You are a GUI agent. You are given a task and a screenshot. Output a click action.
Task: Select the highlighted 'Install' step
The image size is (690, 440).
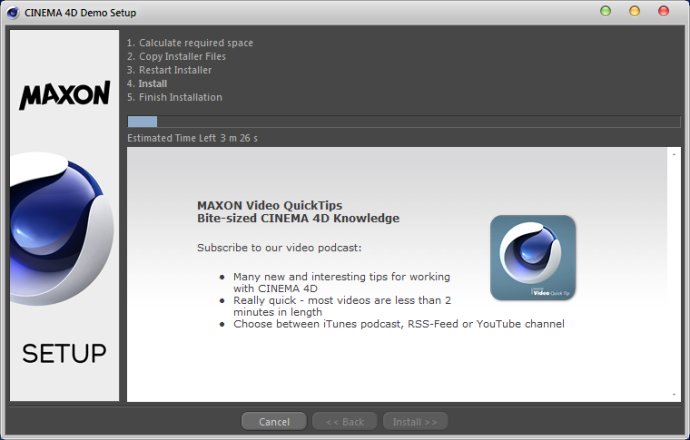(147, 84)
